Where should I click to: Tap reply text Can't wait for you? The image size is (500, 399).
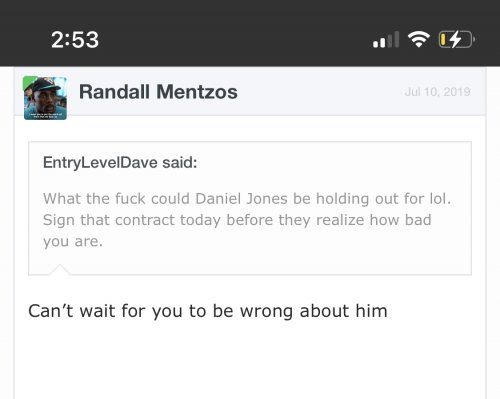point(208,311)
